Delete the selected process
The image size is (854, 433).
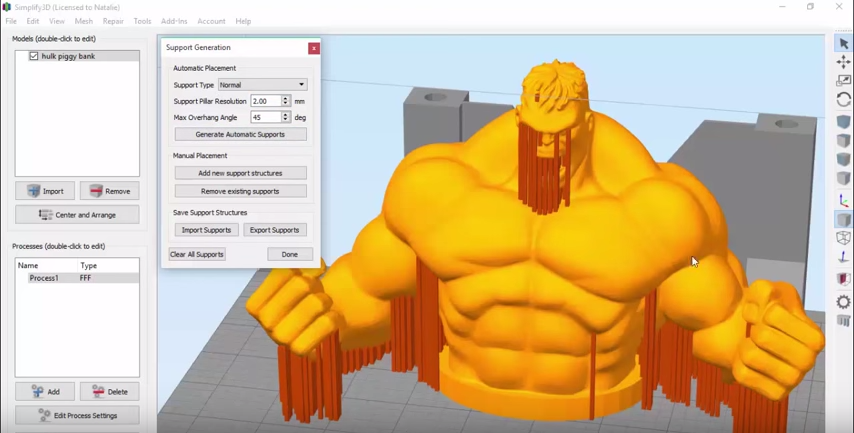(109, 392)
